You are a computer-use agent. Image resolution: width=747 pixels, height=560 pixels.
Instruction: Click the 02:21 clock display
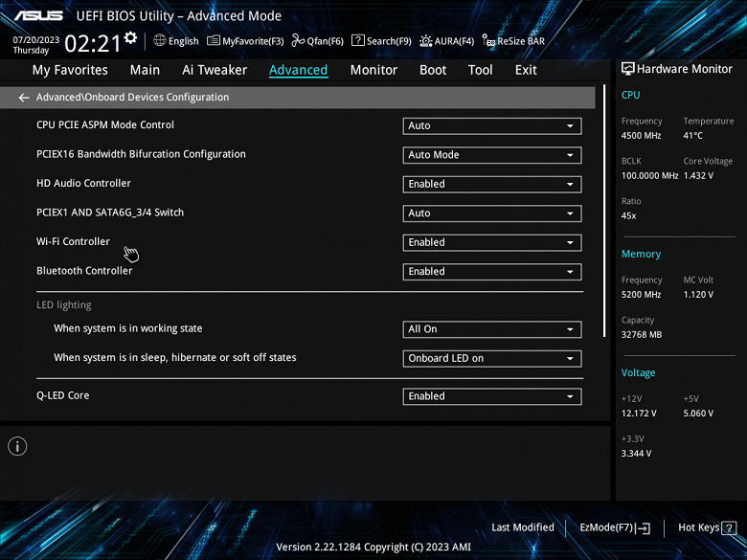click(93, 44)
